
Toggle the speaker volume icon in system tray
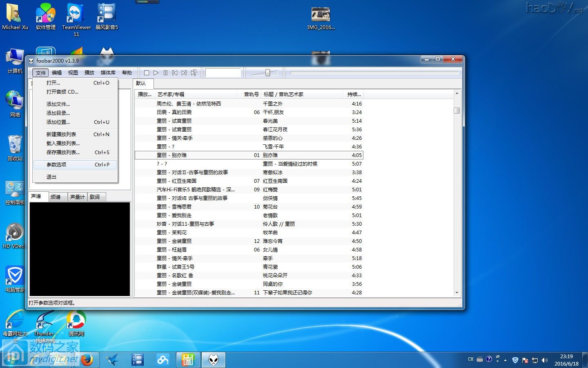tap(545, 360)
